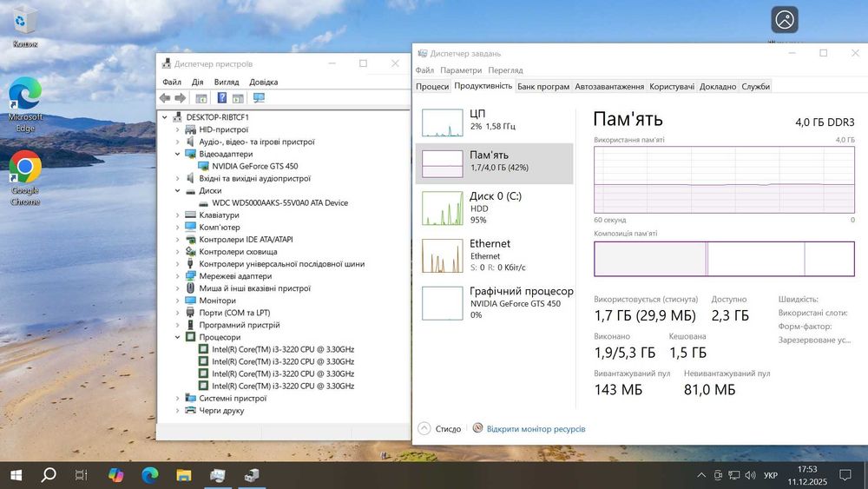This screenshot has height=489, width=868.
Task: Select Системні пристрої tree item
Action: point(233,398)
